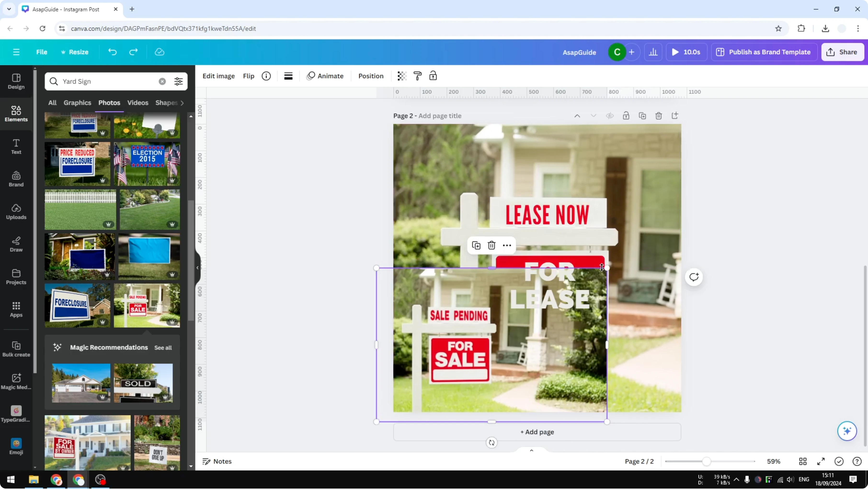Open the Text panel
868x489 pixels.
[16, 146]
